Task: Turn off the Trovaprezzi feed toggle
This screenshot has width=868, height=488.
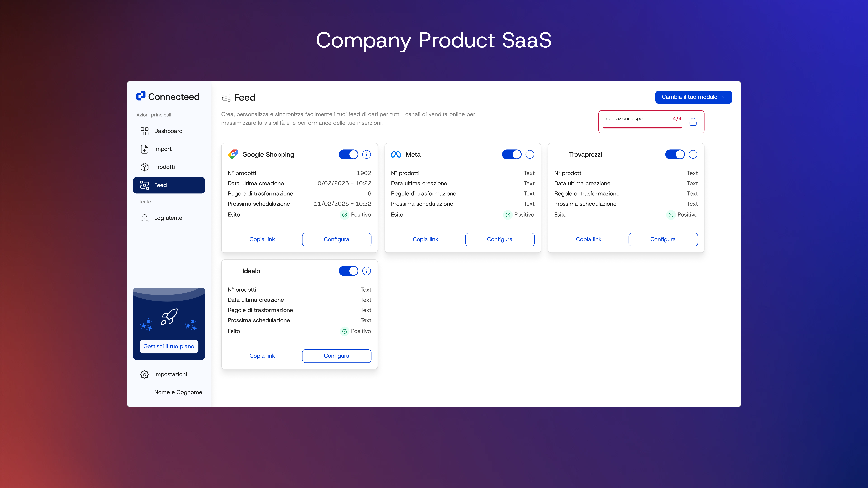Action: tap(675, 155)
